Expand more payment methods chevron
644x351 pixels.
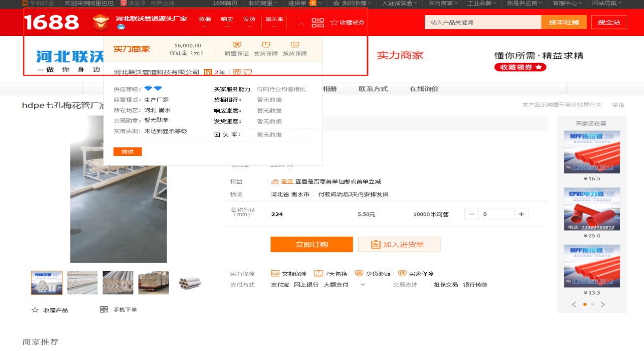click(x=362, y=284)
